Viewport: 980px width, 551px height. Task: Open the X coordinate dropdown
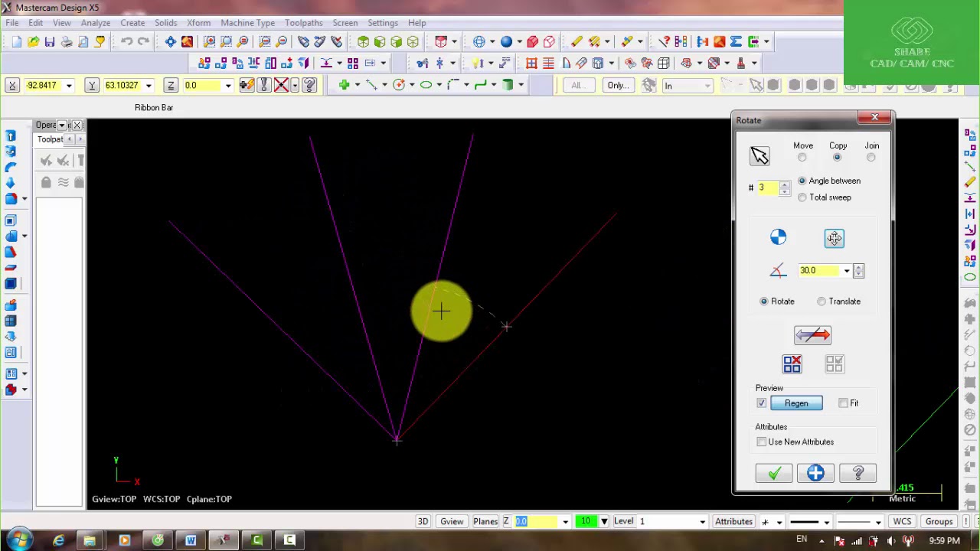[68, 86]
